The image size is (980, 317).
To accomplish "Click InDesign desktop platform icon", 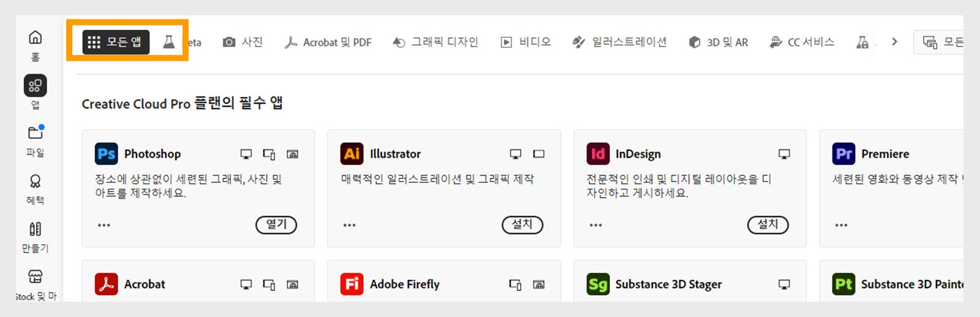I will point(784,154).
